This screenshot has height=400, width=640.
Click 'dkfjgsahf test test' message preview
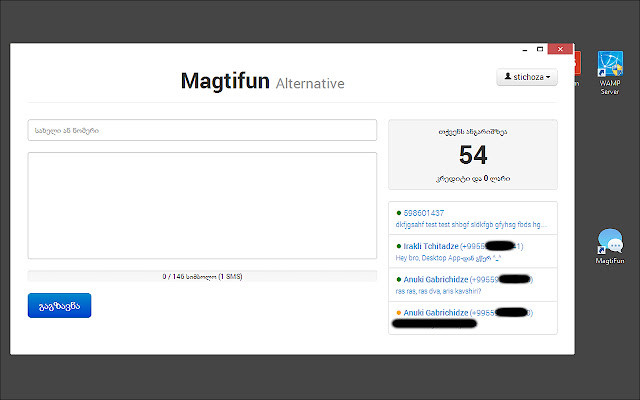coord(471,224)
